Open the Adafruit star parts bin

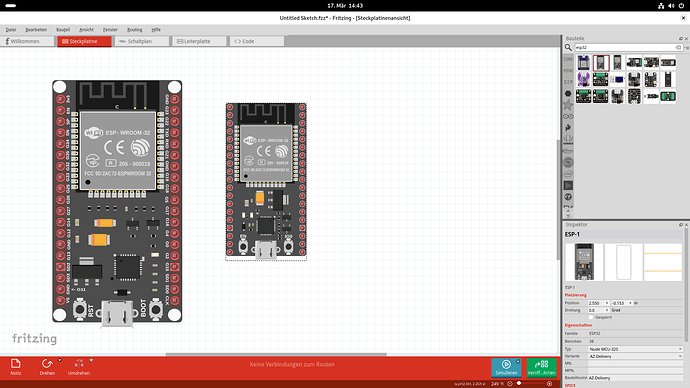568,105
